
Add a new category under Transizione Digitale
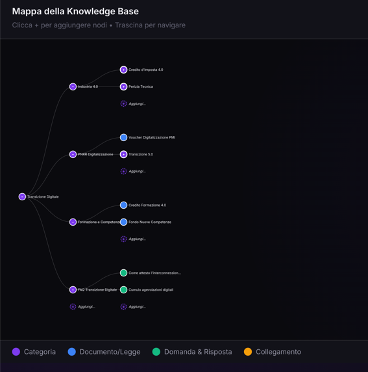(x=73, y=307)
